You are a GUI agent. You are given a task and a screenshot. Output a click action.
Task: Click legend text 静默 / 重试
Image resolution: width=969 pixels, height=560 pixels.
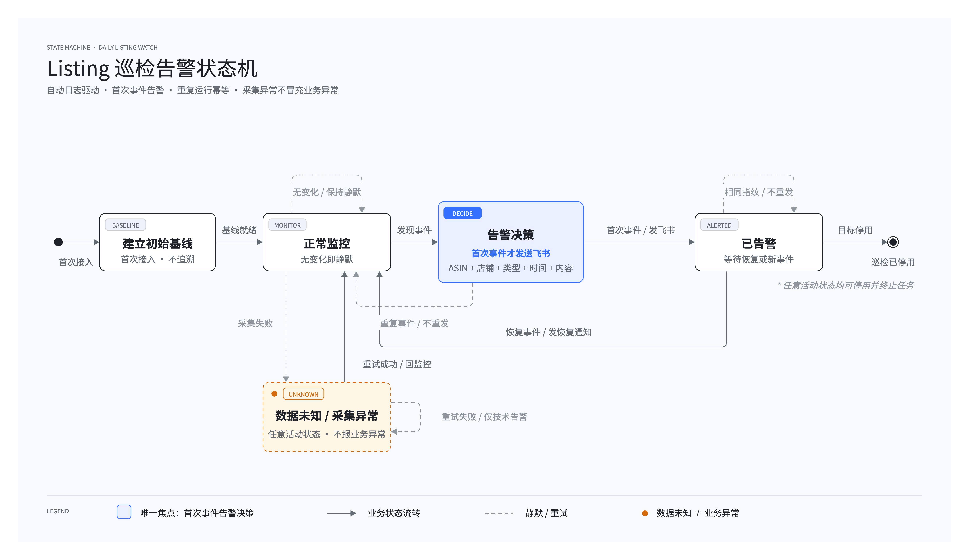(x=546, y=513)
